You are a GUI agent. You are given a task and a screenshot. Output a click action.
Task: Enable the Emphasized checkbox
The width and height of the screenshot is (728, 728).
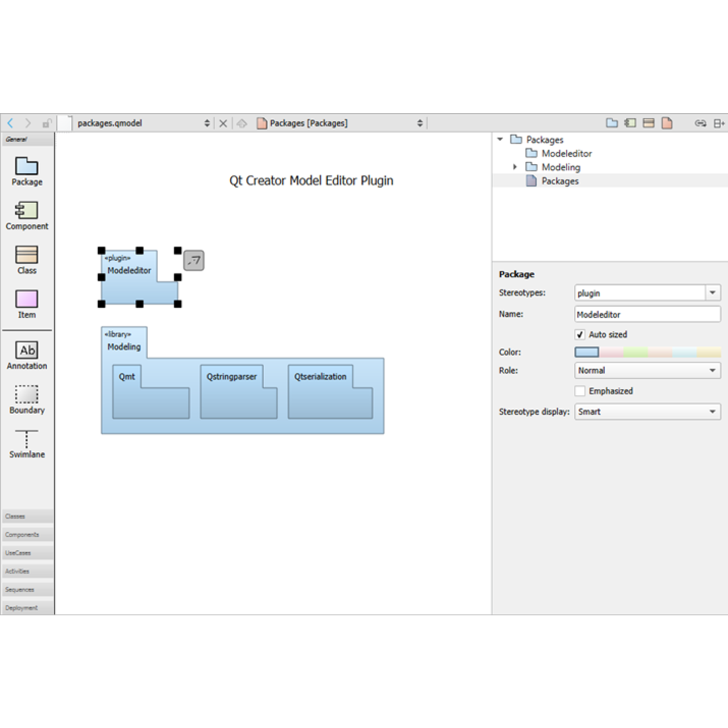(580, 391)
